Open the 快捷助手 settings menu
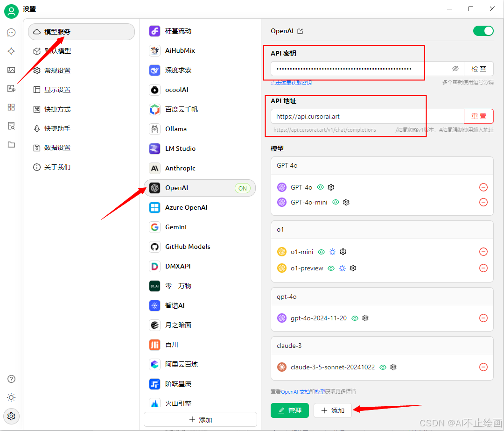The width and height of the screenshot is (504, 431). (x=81, y=128)
